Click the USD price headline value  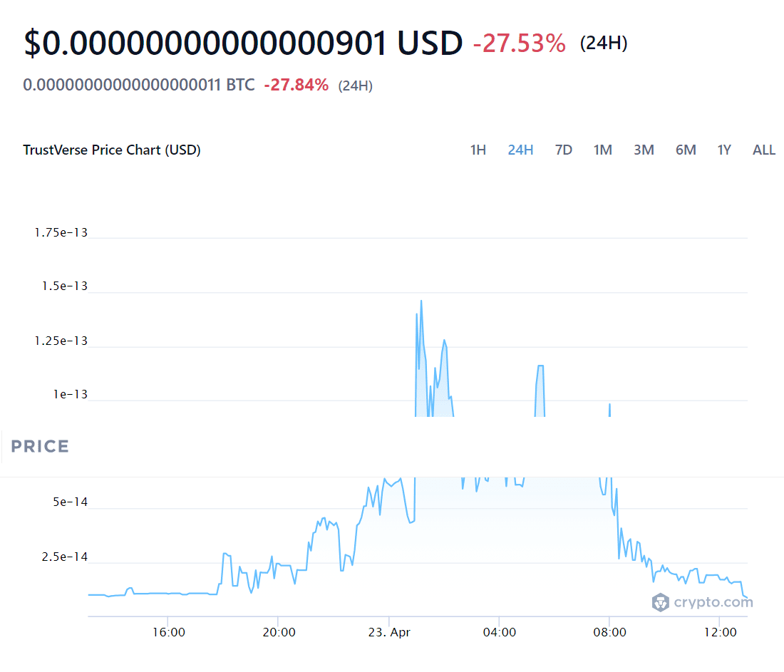[x=243, y=43]
